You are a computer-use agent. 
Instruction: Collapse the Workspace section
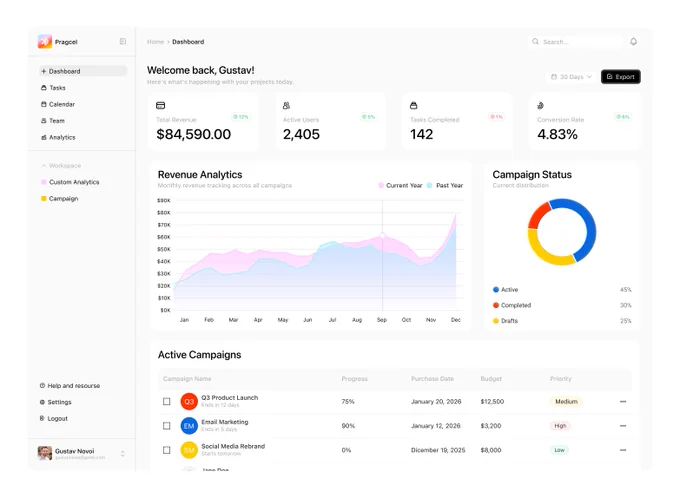[61, 166]
